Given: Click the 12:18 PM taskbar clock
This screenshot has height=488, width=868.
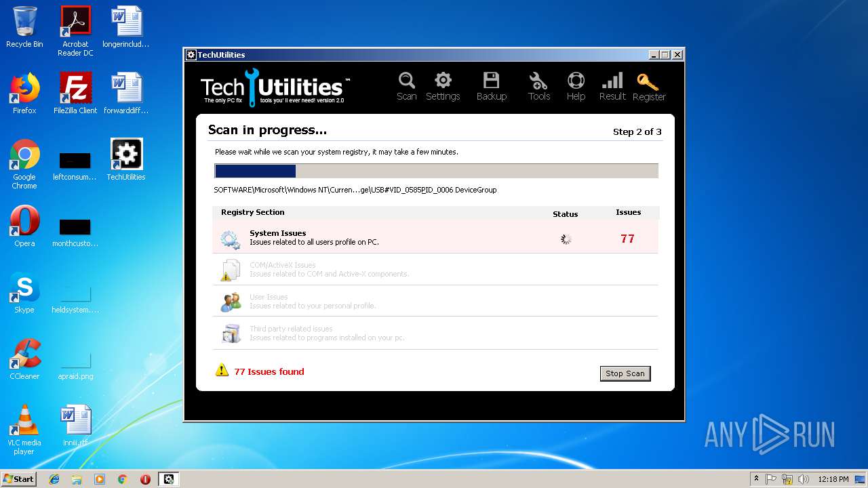Looking at the screenshot, I should pos(833,479).
